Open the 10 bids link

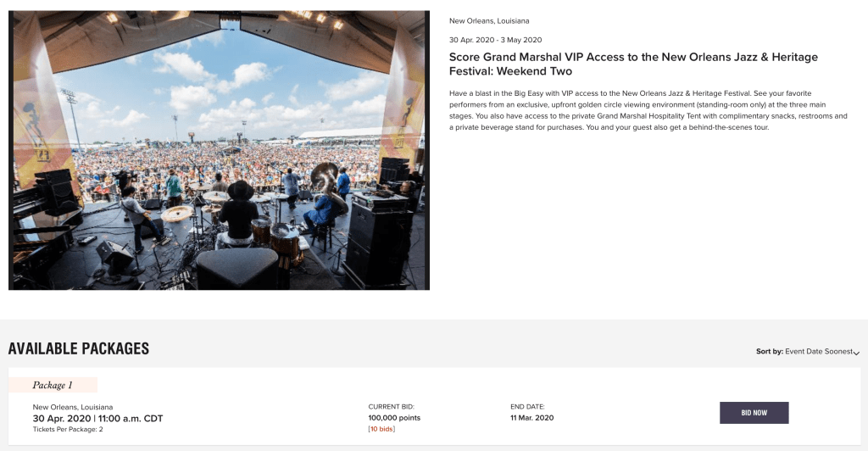click(x=381, y=429)
